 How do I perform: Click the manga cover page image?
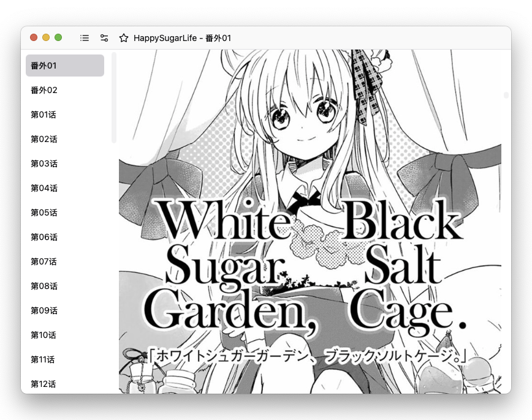tap(310, 222)
